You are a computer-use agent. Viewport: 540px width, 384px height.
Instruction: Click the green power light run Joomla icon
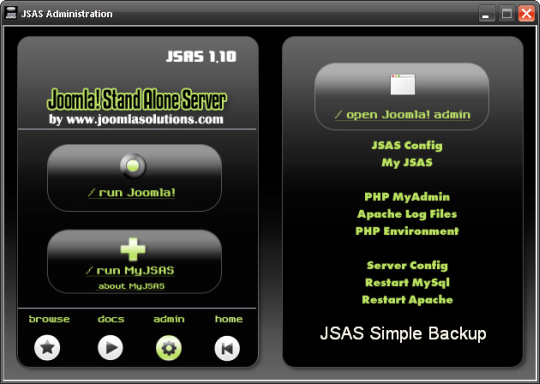pos(133,166)
